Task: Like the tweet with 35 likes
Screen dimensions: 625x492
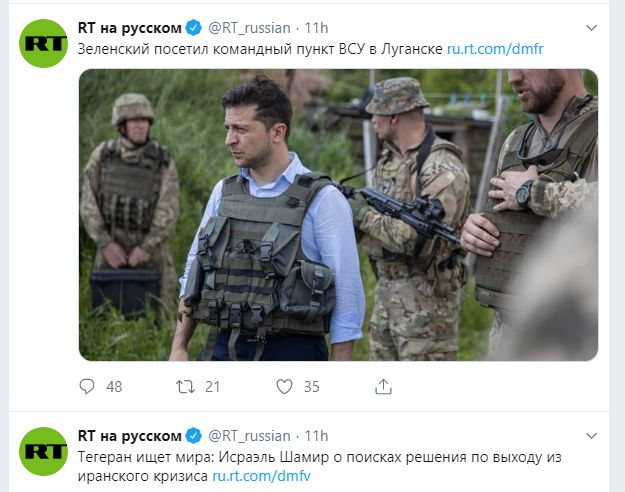Action: coord(284,386)
